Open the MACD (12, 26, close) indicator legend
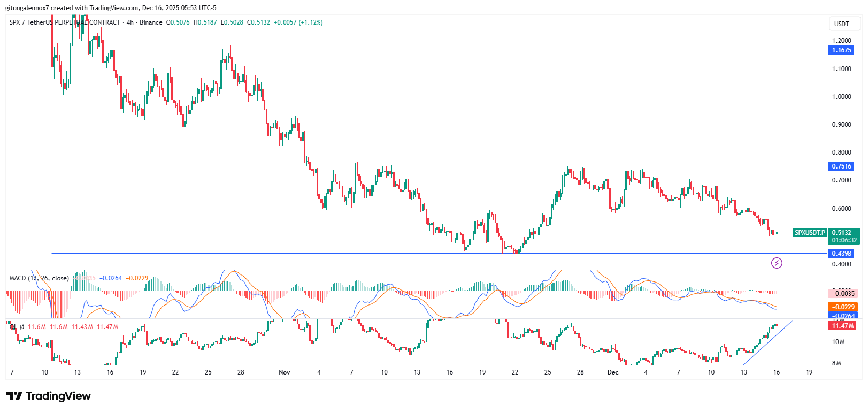Screen dimensions: 868x412 [39, 278]
